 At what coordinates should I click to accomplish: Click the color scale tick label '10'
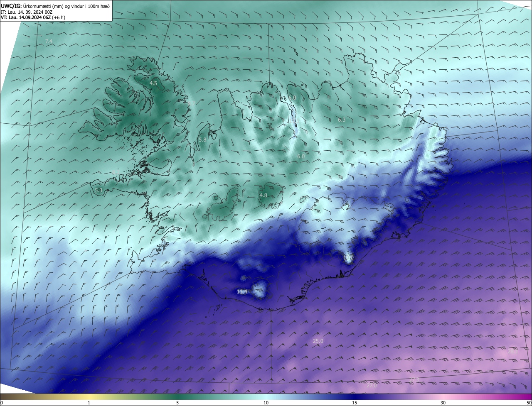coord(266,403)
